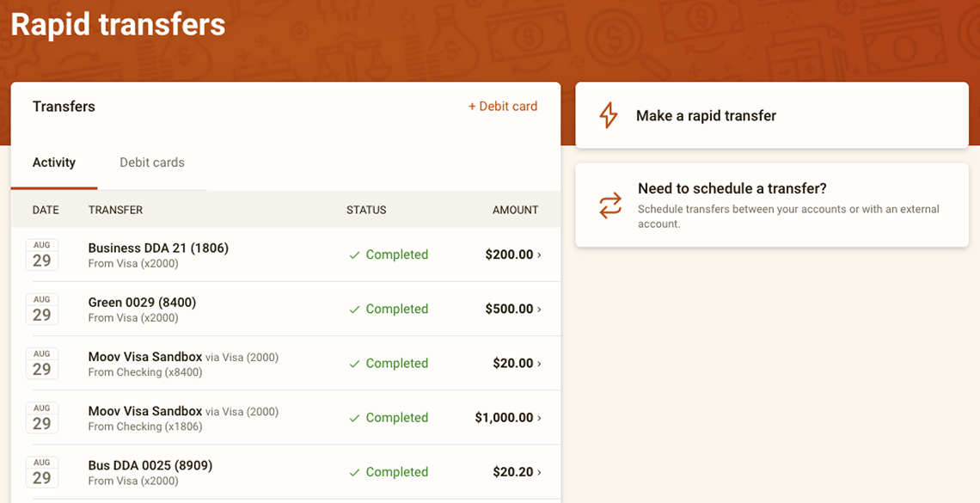The width and height of the screenshot is (980, 503).
Task: Click the date icon for the $20.00 transfer
Action: (x=42, y=363)
